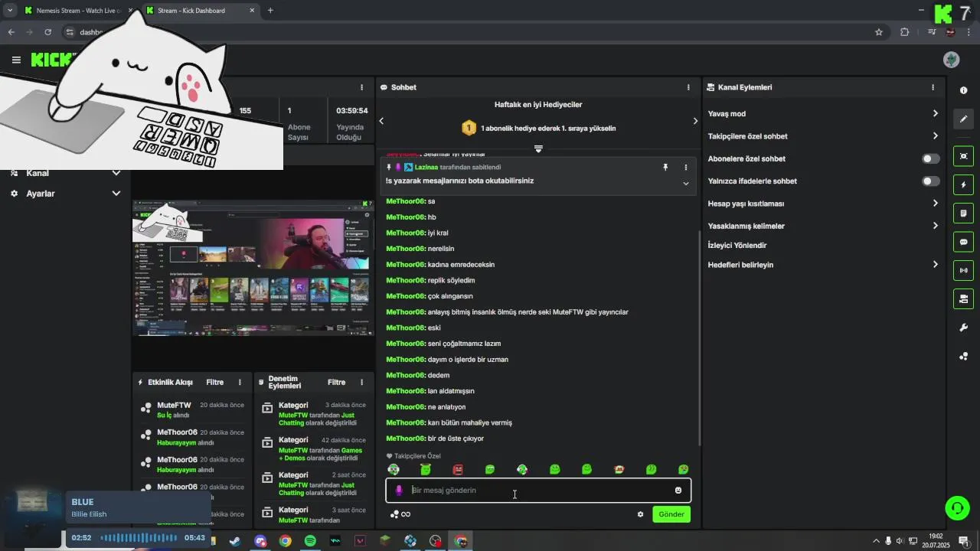Open the info panel icon in the right sidebar

pos(963,90)
